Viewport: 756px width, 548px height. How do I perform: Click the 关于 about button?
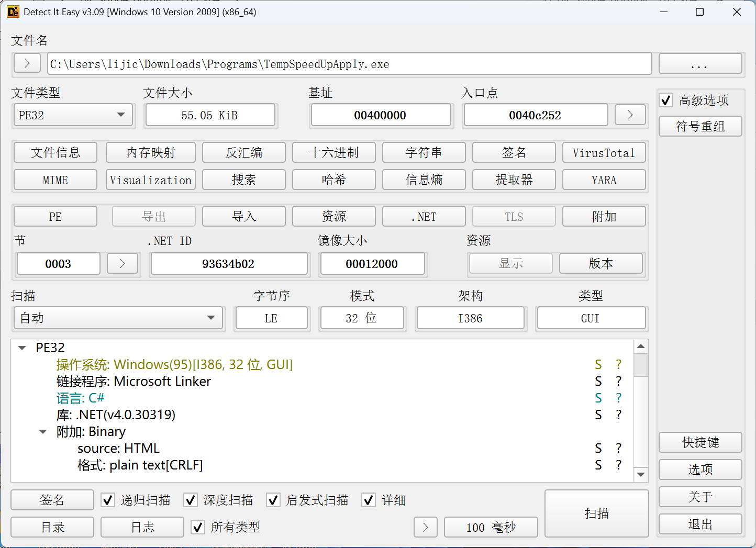[701, 497]
